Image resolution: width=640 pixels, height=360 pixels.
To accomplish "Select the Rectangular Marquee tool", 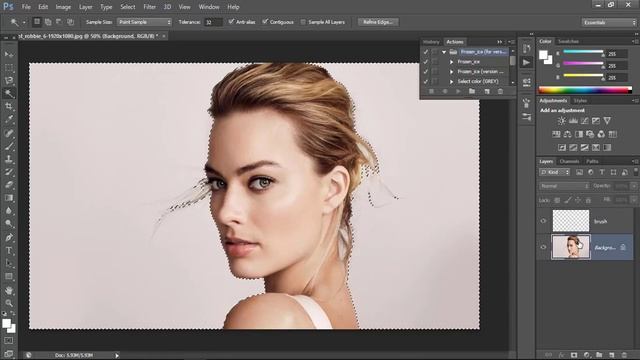I will pos(9,67).
